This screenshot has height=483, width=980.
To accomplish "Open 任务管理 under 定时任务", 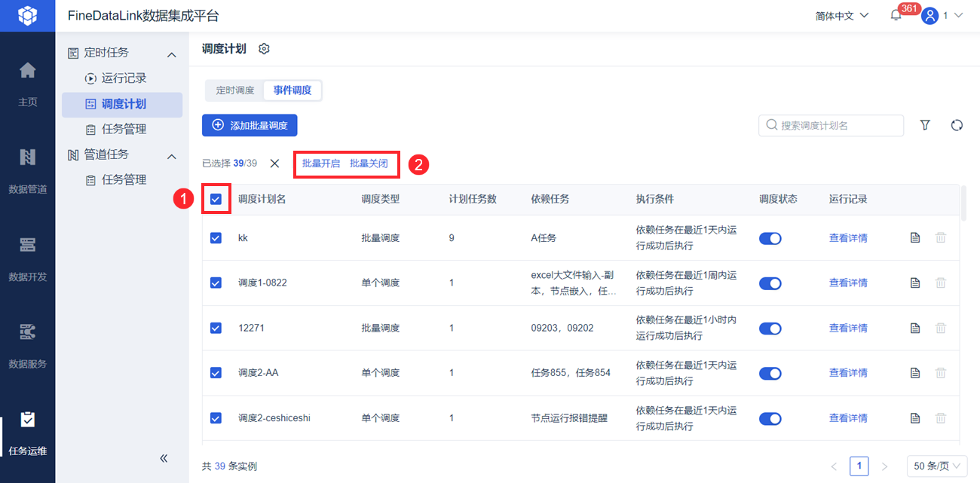I will pyautogui.click(x=122, y=130).
